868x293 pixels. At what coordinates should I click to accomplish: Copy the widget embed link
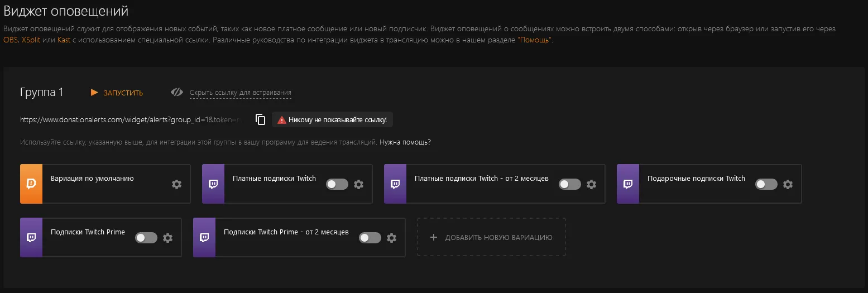(260, 119)
